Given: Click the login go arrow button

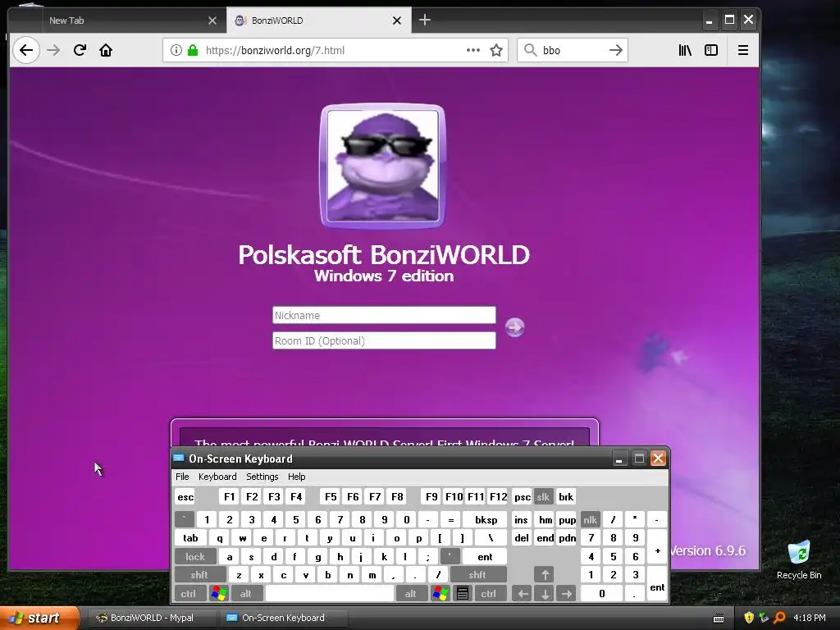Looking at the screenshot, I should click(x=515, y=326).
